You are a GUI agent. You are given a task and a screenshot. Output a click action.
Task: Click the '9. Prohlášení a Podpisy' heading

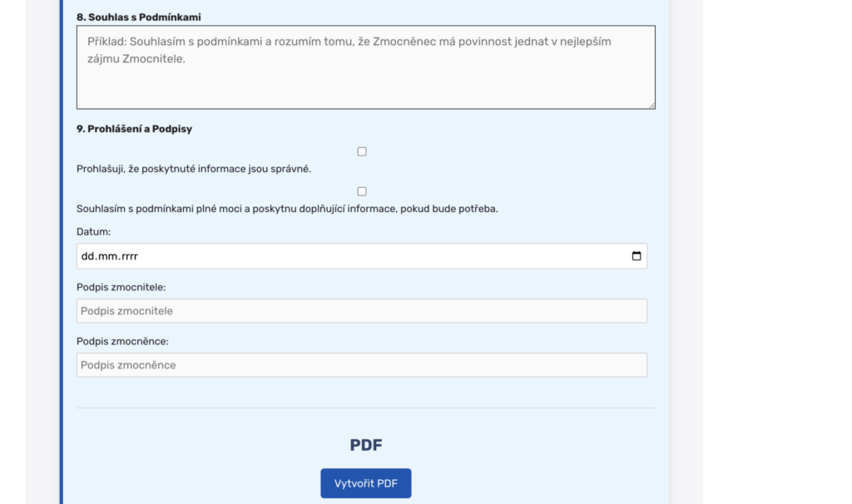(135, 129)
